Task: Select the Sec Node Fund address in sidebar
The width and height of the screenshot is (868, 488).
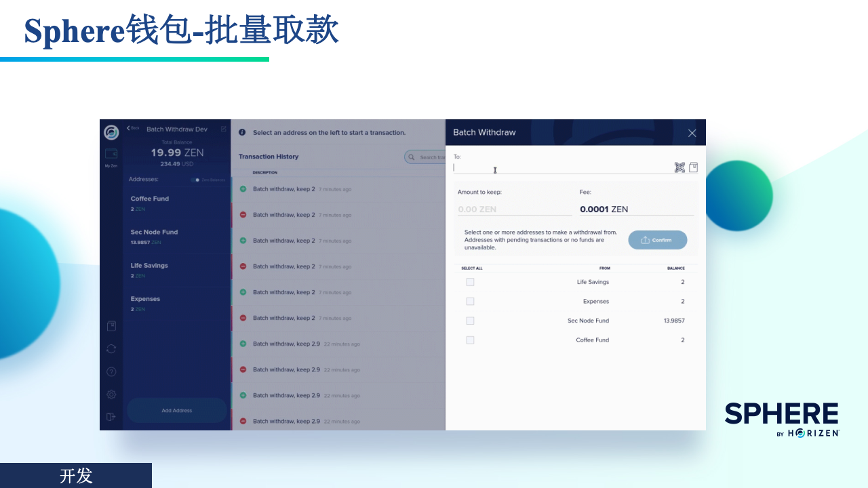Action: [x=177, y=237]
